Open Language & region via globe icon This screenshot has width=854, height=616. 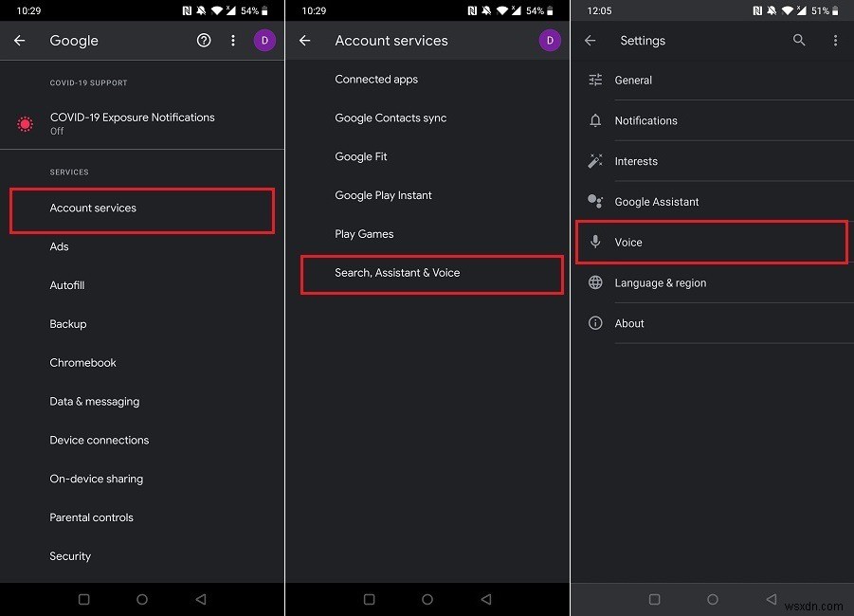click(595, 282)
